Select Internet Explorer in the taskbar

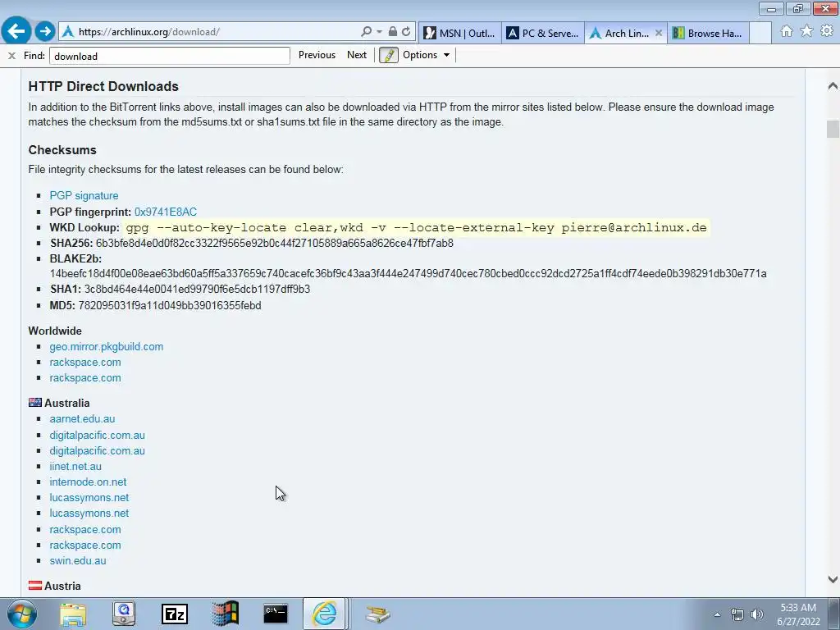click(325, 614)
